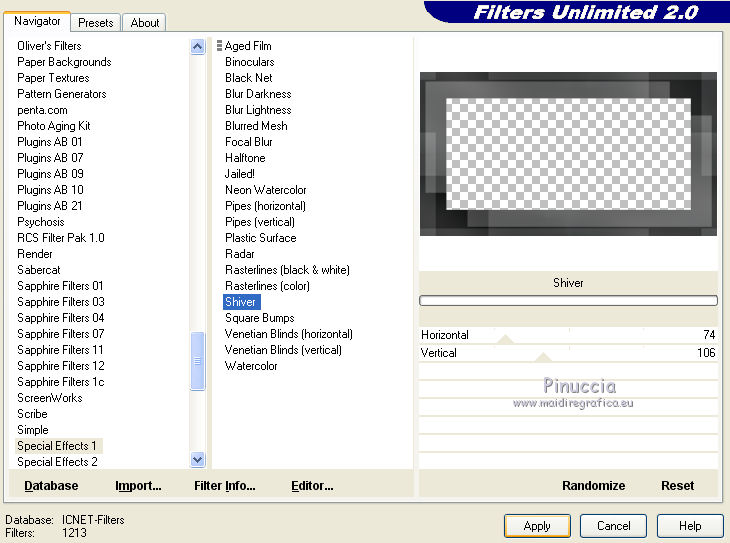Open Sapphire Filters 12 category
Screen dimensions: 730x543
tap(61, 366)
